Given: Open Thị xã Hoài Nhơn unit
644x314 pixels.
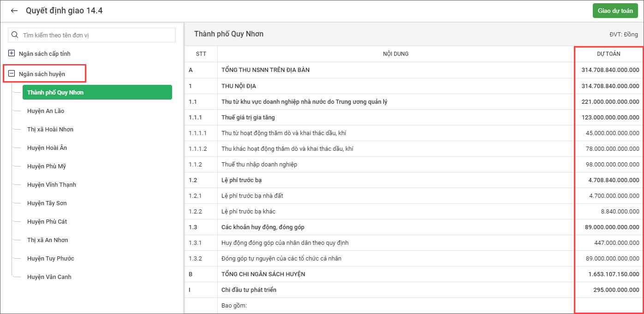Looking at the screenshot, I should click(50, 129).
